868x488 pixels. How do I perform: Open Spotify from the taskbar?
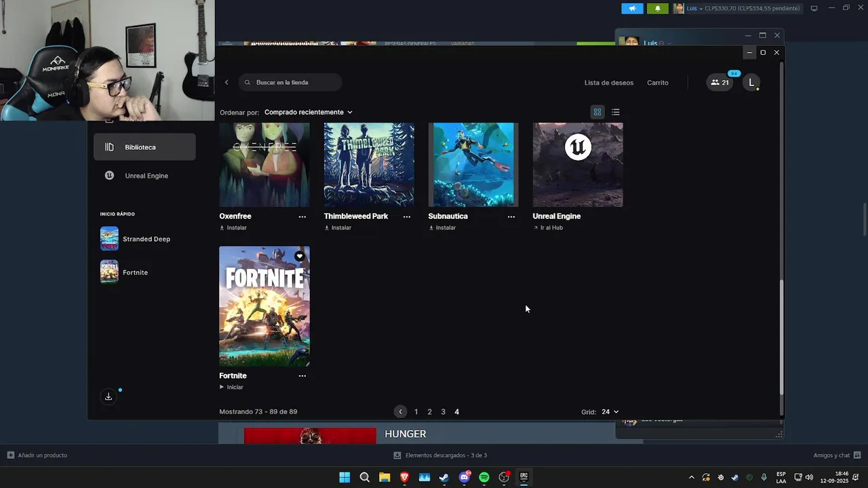click(484, 477)
